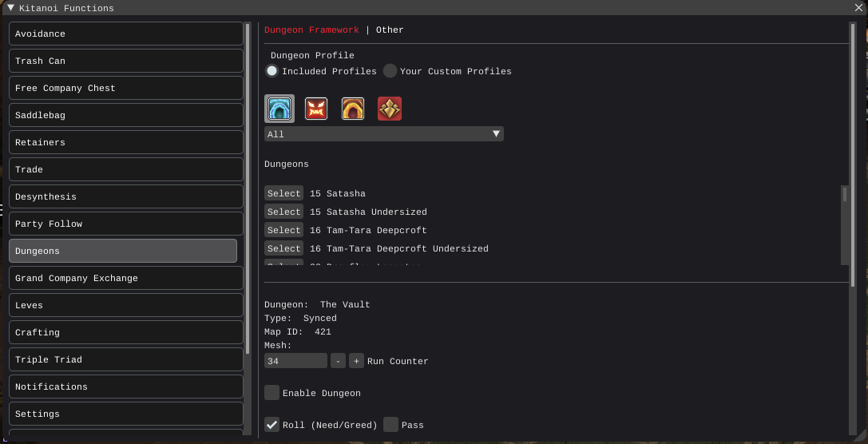Select the blue portal dungeon icon
The height and width of the screenshot is (444, 868).
(x=279, y=109)
